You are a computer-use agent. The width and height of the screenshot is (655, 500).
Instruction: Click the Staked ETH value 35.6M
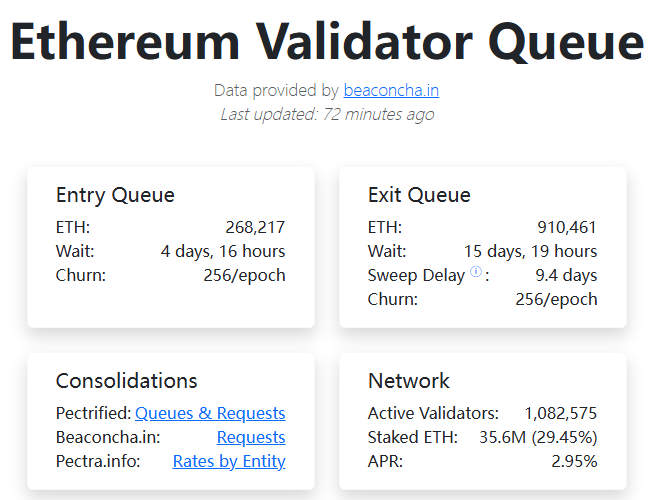[502, 437]
